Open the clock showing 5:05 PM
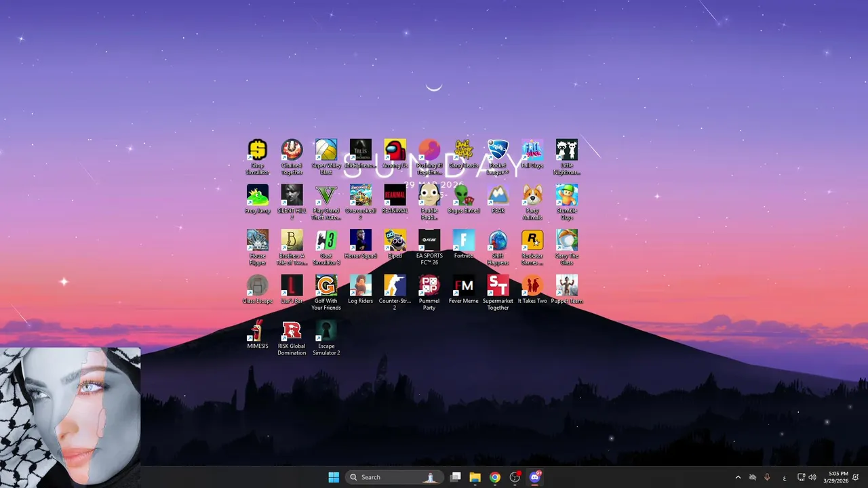 (x=835, y=477)
